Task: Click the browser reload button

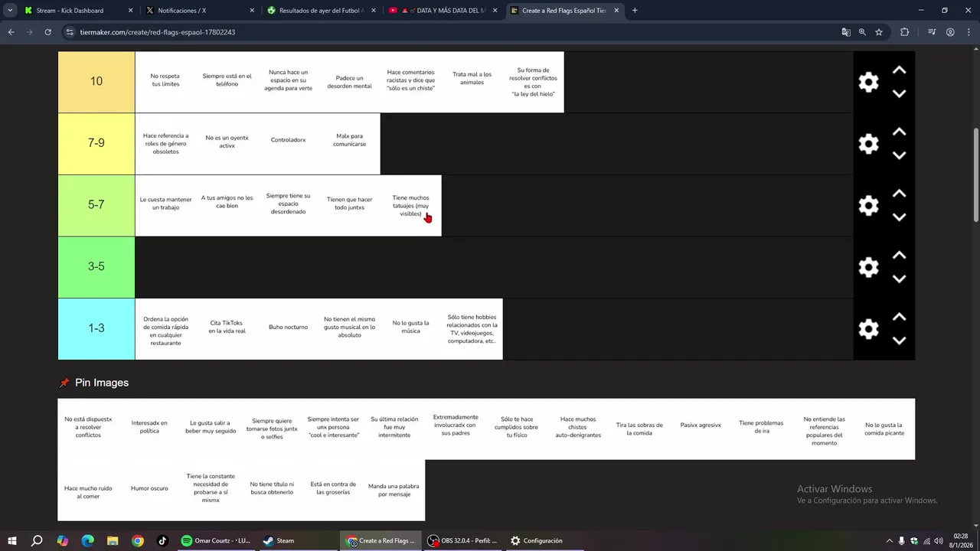Action: coord(47,32)
